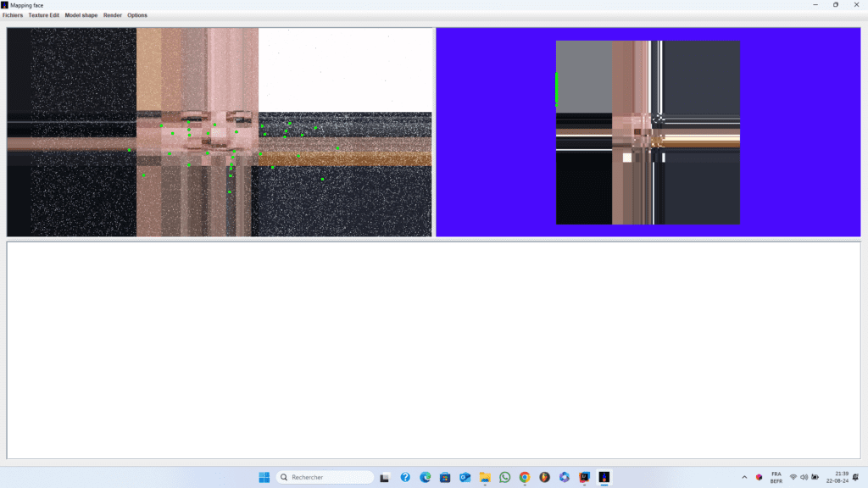Click the Rechercher search box

[325, 477]
